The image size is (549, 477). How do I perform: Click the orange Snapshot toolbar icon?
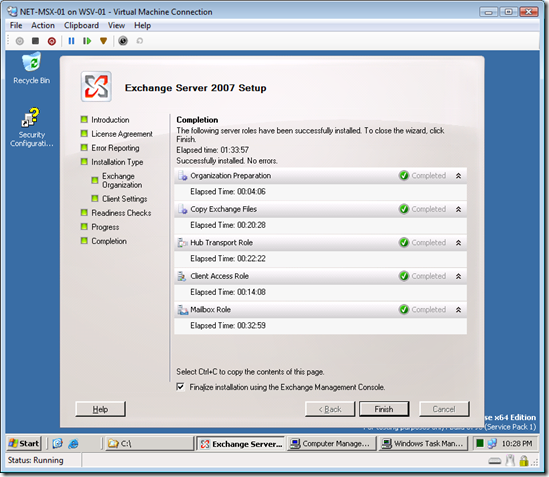(x=103, y=41)
